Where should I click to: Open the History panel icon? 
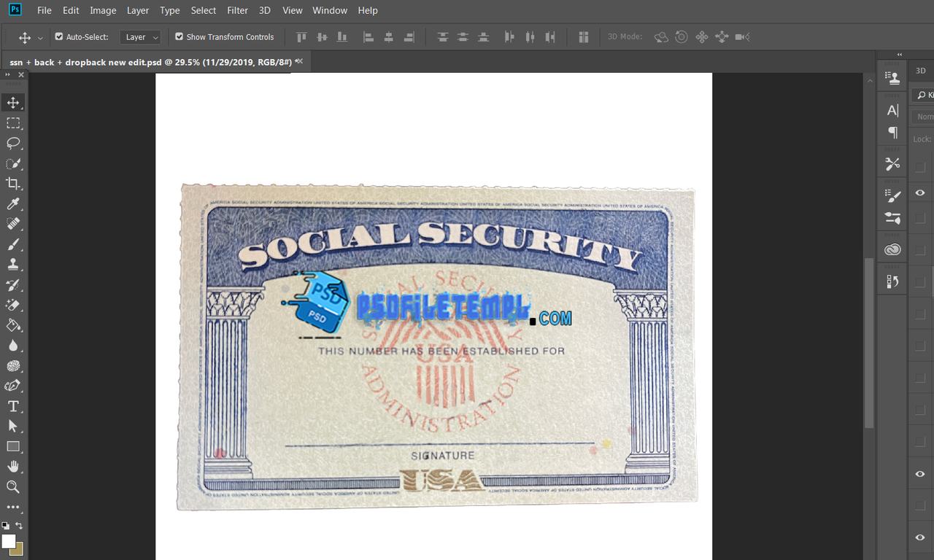point(892,281)
